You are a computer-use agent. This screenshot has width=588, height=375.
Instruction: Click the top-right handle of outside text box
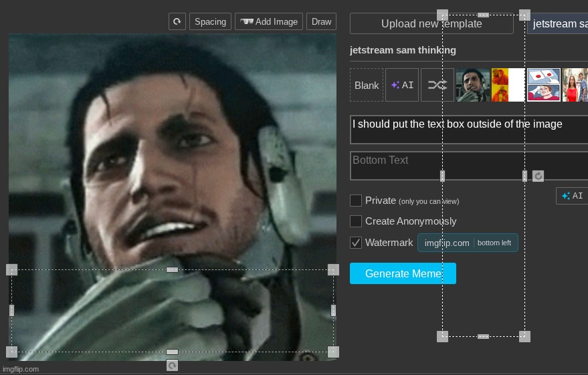click(x=524, y=15)
